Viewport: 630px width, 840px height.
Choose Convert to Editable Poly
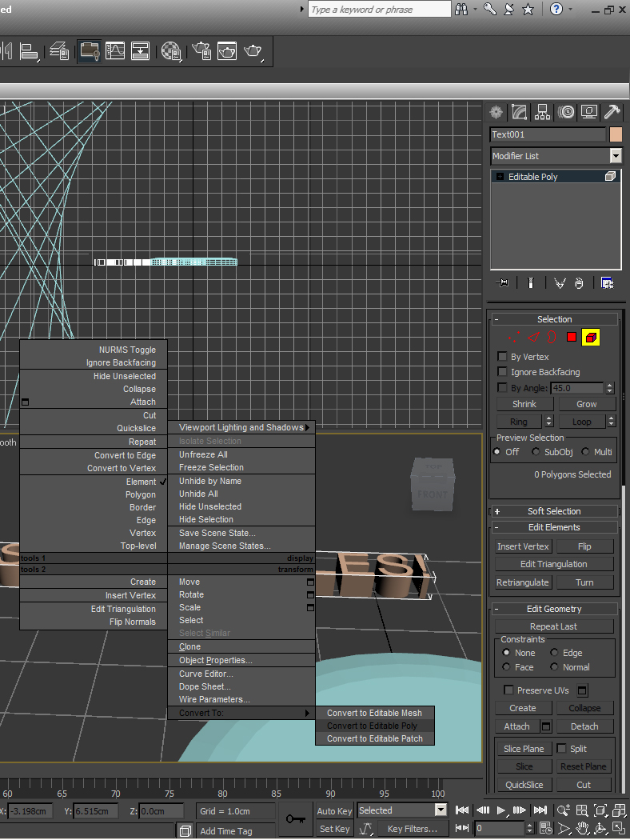375,726
